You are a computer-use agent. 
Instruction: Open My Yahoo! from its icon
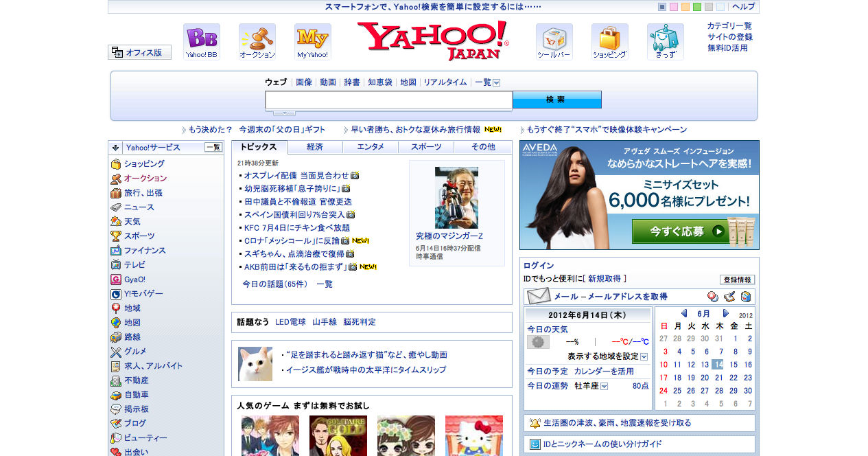pyautogui.click(x=312, y=41)
